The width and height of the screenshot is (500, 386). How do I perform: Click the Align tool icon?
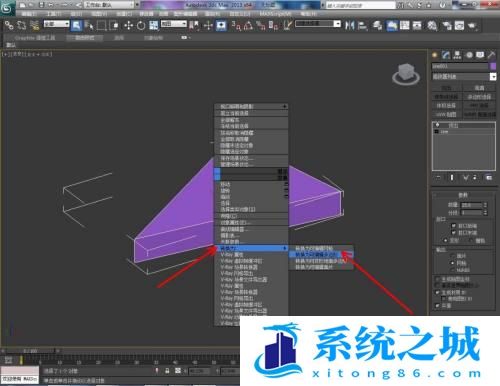pos(362,25)
